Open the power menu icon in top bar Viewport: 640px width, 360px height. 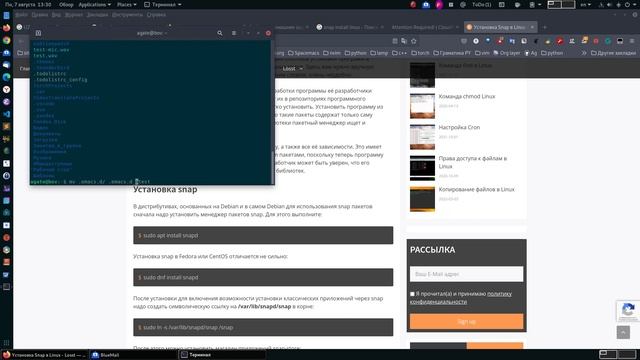627,4
